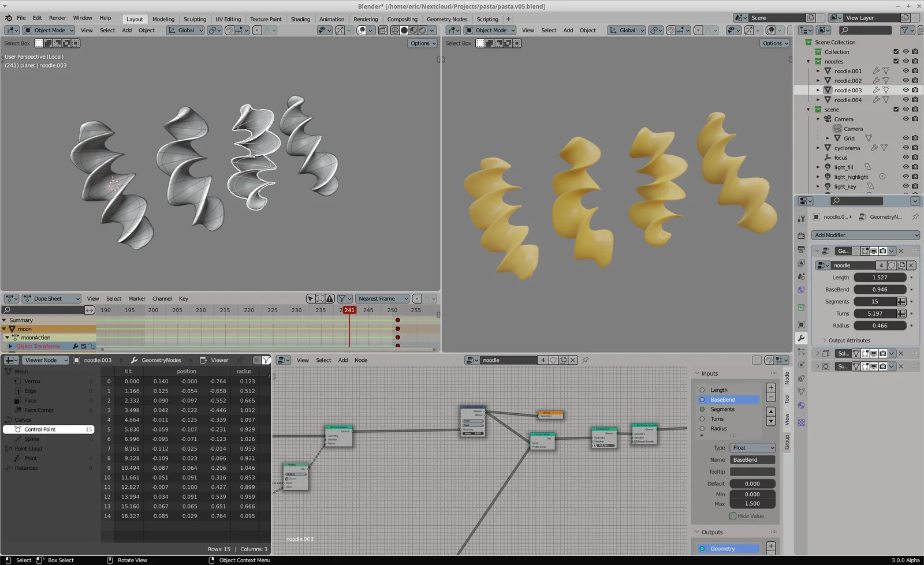Switch to the Shading workspace tab
The image size is (924, 565).
pos(300,18)
